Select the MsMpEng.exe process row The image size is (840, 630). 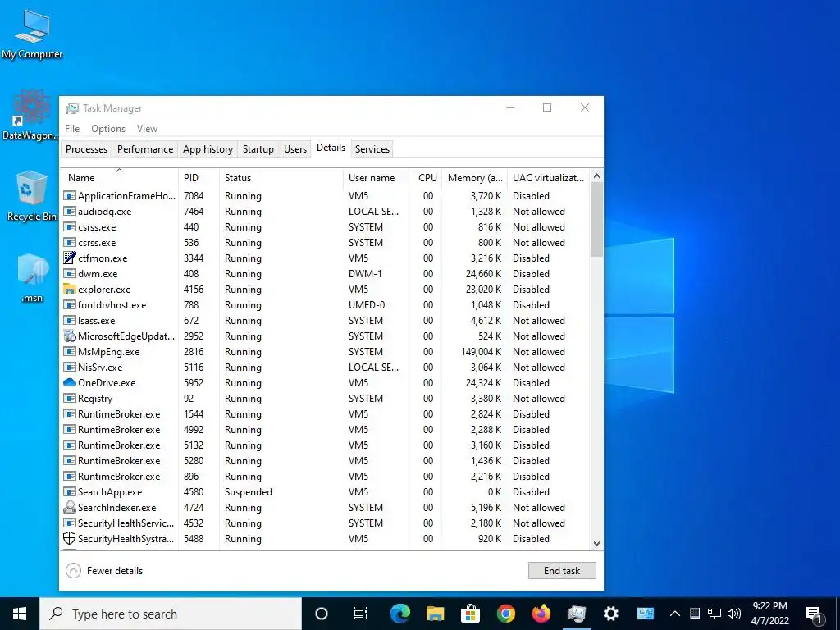325,351
